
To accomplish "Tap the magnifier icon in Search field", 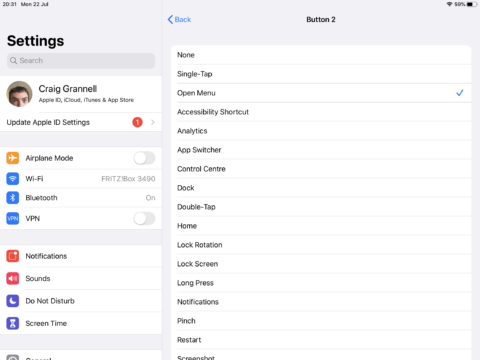I will pos(13,61).
